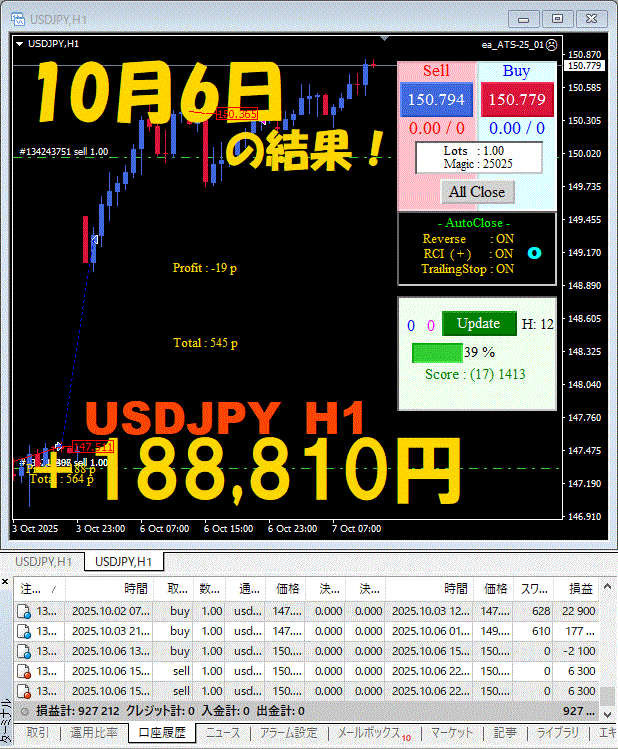Click scroll down arrow of history list
Viewport: 618px width, 749px height.
607,715
